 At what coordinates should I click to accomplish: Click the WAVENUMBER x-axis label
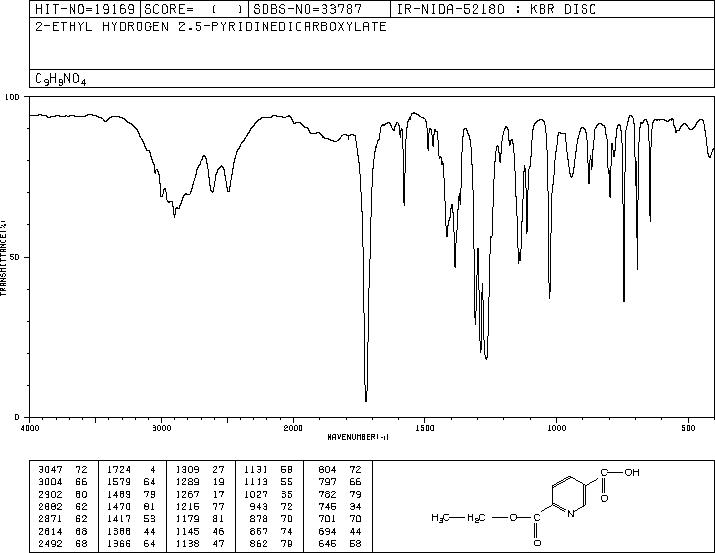pyautogui.click(x=358, y=437)
